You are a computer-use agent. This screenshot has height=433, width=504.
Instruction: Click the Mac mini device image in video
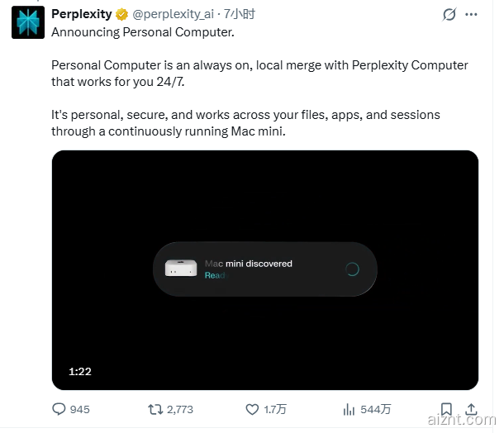click(x=181, y=269)
